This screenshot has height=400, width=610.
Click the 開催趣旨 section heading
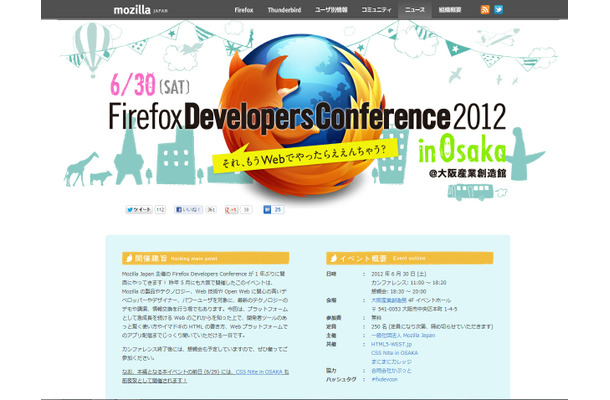(x=205, y=258)
